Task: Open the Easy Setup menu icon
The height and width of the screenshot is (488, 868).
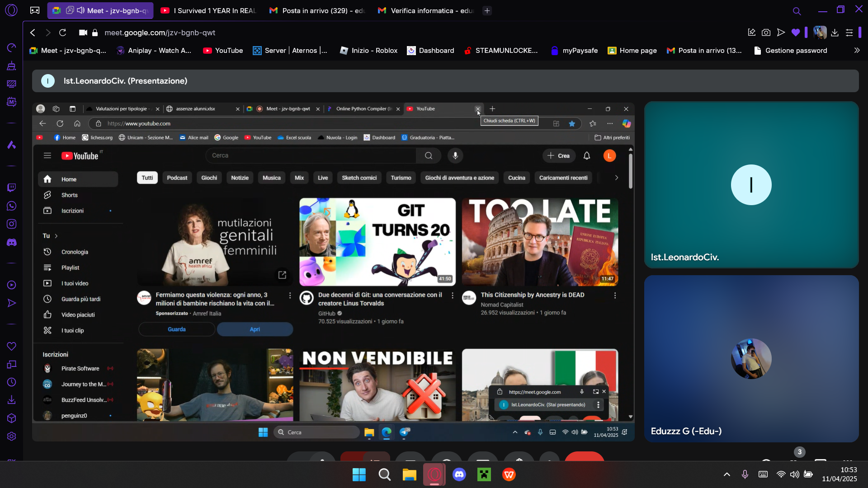Action: point(849,33)
